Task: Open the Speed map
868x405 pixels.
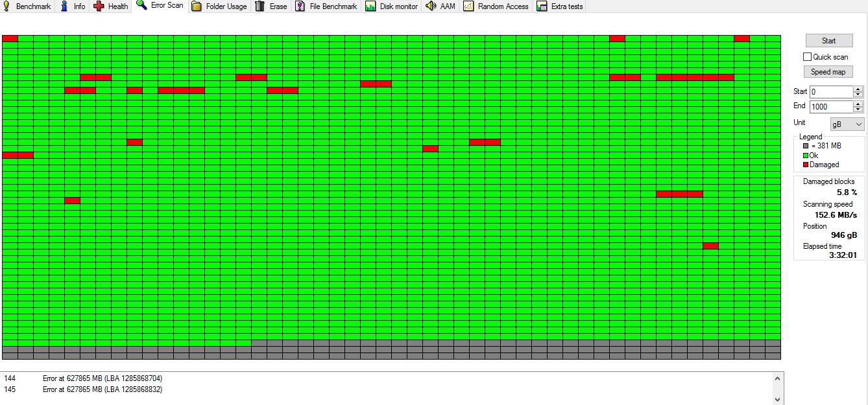Action: tap(828, 72)
